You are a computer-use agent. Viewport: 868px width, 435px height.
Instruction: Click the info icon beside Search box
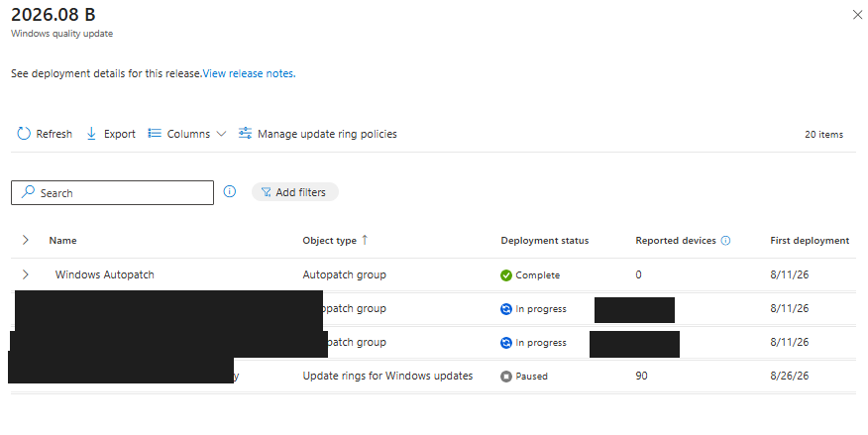(x=229, y=191)
